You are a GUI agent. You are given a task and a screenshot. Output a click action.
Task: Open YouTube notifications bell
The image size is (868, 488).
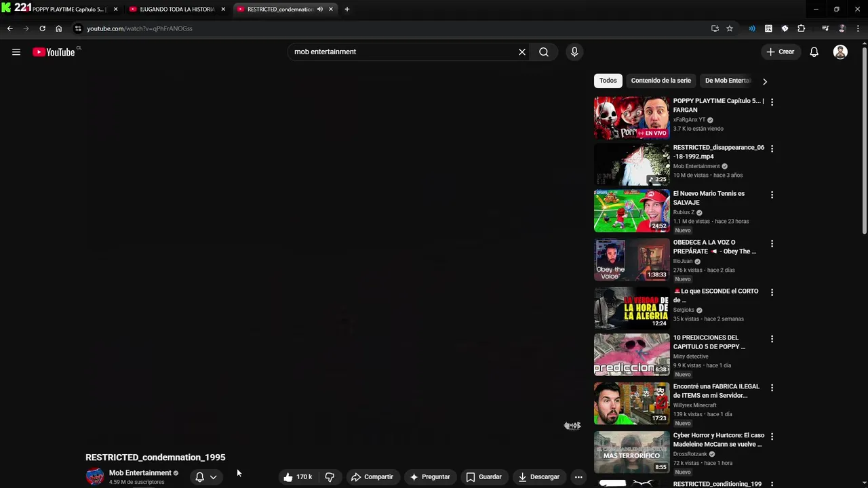[x=814, y=52]
